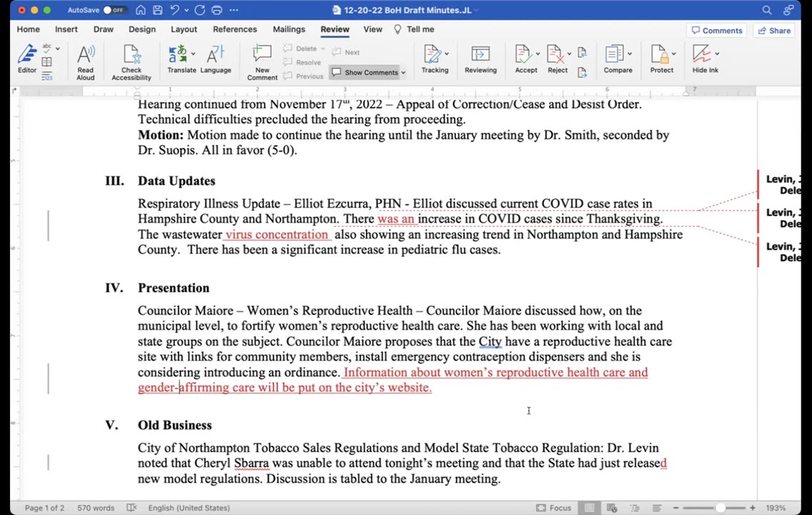
Task: Run Check Accessibility
Action: (131, 62)
